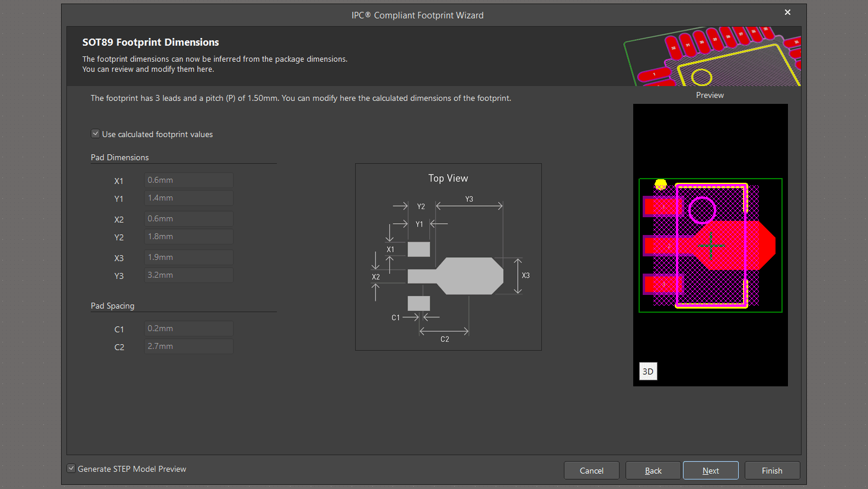The height and width of the screenshot is (489, 868).
Task: Click Finish to complete the wizard
Action: (x=772, y=471)
